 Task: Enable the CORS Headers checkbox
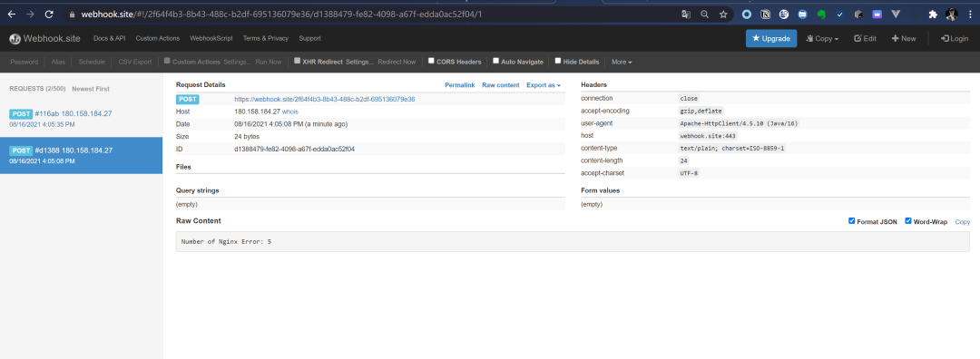tap(431, 61)
